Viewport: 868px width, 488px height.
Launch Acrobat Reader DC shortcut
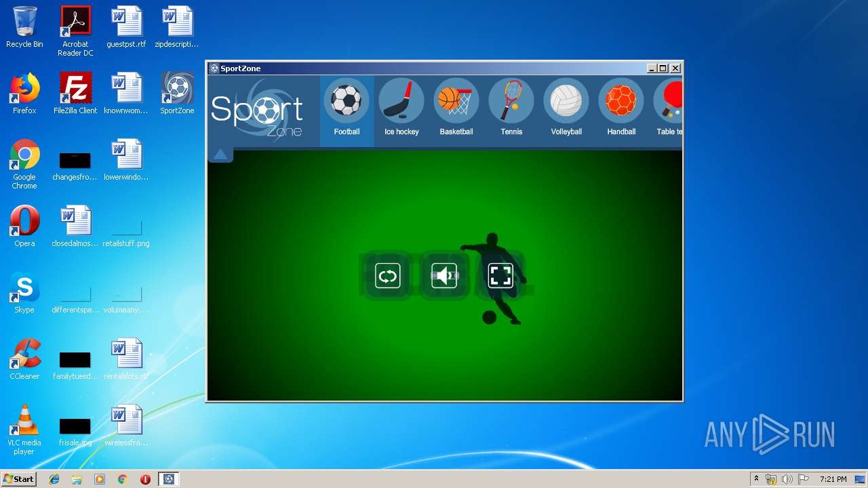[75, 31]
